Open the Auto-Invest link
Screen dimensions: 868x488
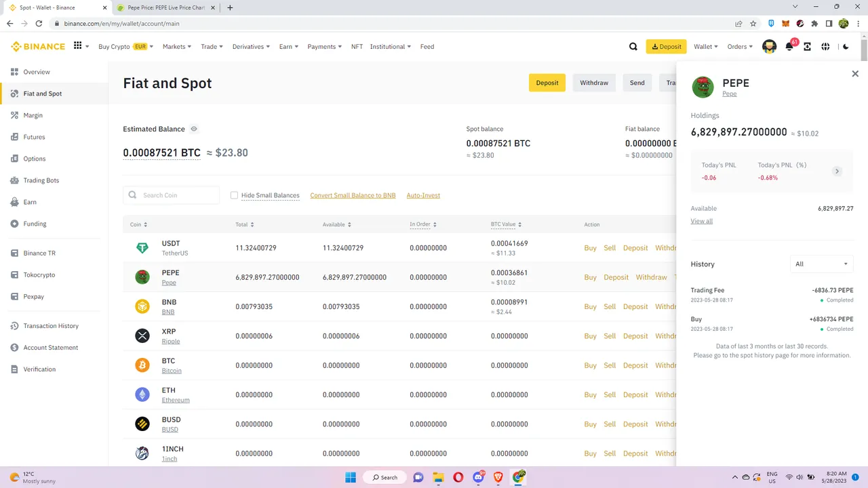[423, 195]
